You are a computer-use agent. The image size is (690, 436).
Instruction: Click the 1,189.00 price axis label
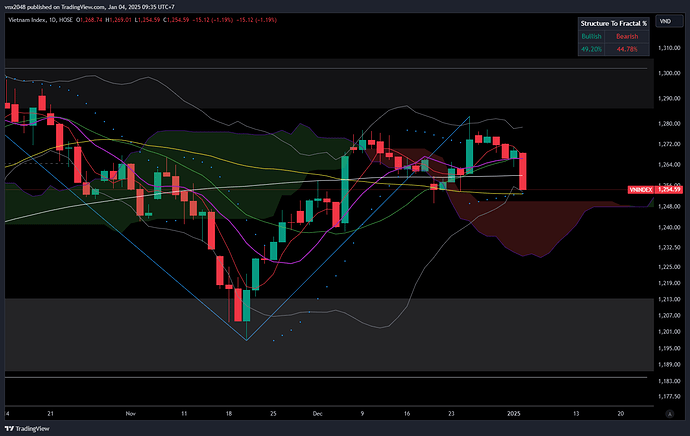coord(669,364)
